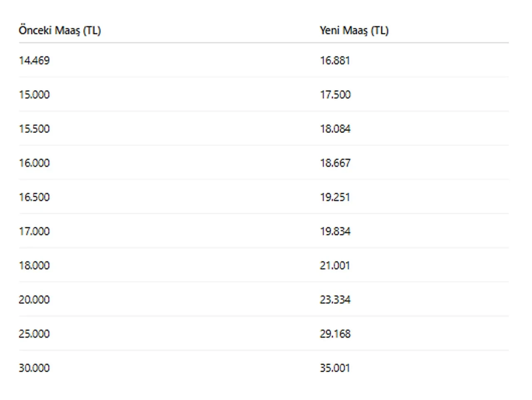Click the 20.000 previous salary cell
532x400 pixels.
(x=34, y=299)
